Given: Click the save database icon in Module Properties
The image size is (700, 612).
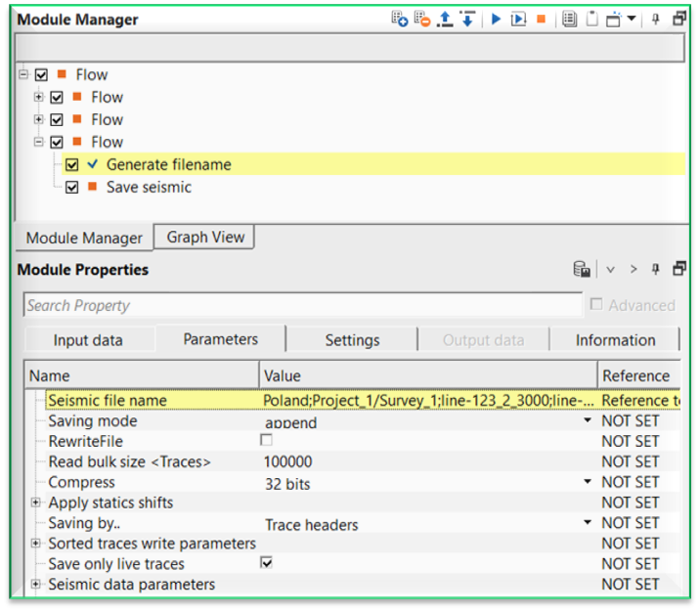Looking at the screenshot, I should 581,270.
